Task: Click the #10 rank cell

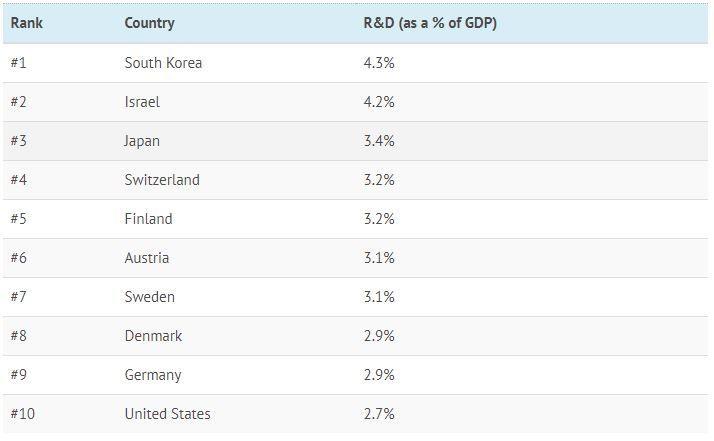Action: [22, 414]
